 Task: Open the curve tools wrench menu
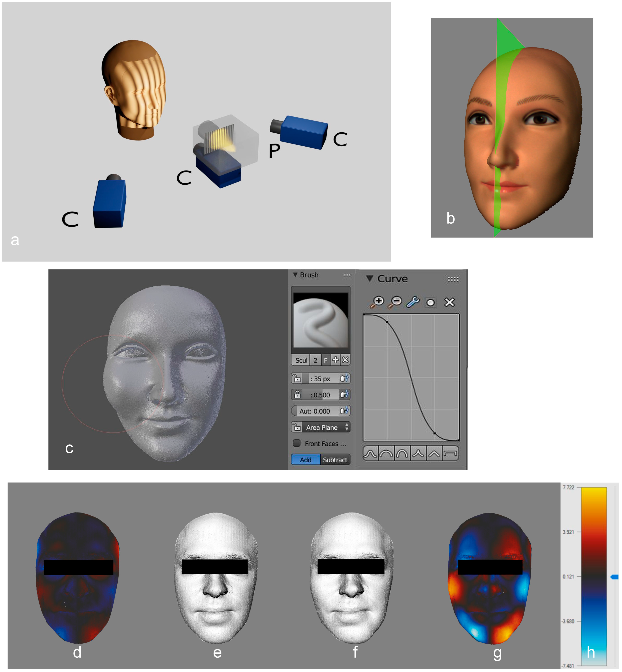(413, 302)
